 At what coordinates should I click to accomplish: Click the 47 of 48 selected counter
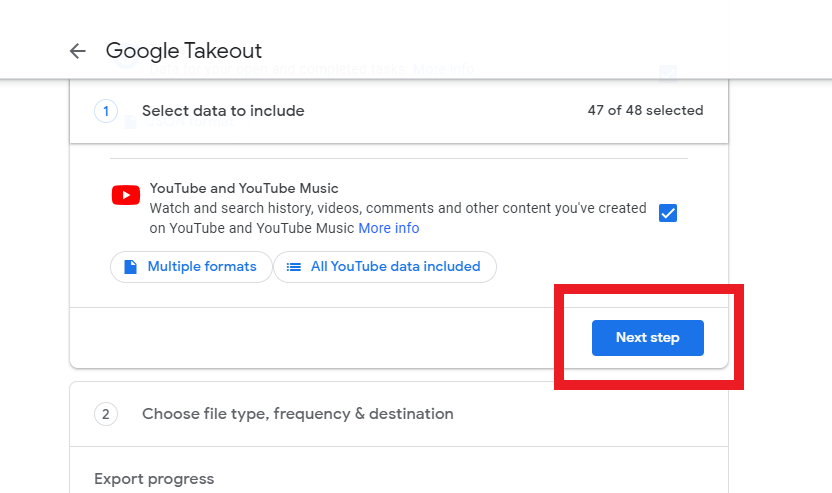pos(645,110)
